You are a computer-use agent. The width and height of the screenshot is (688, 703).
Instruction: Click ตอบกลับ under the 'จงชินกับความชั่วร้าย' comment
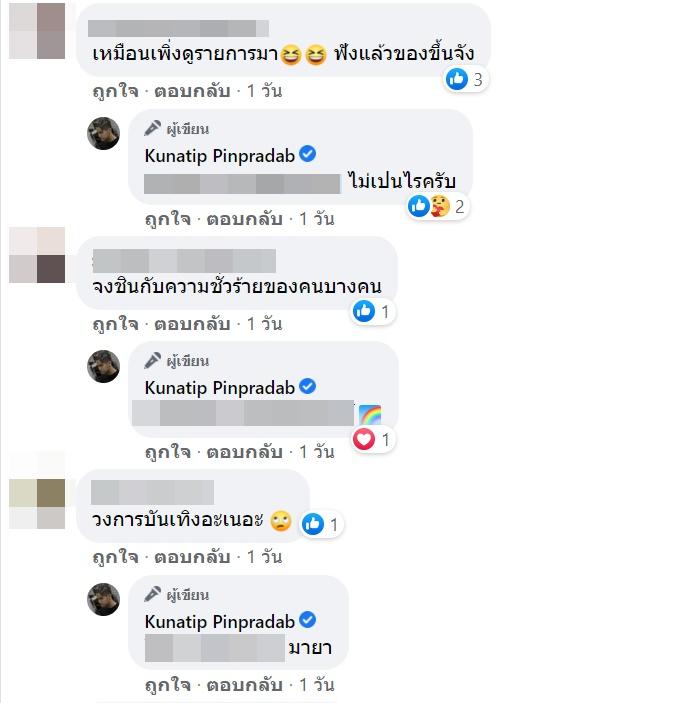(192, 324)
